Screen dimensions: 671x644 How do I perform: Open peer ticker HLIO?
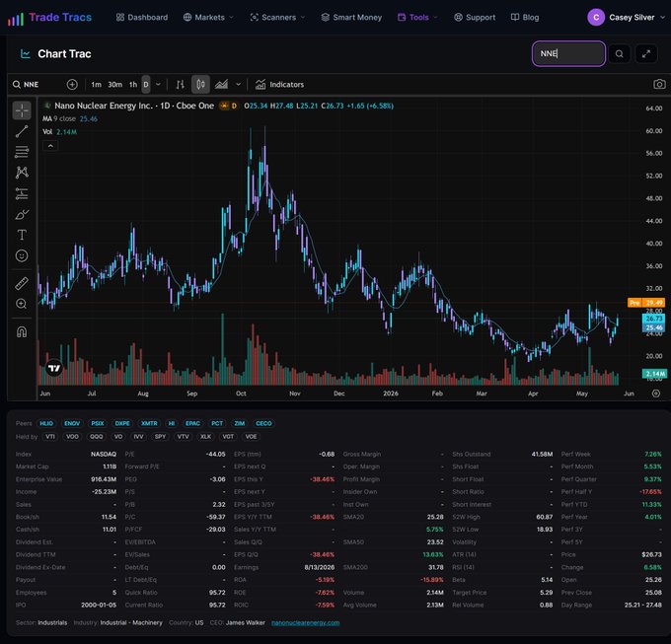46,423
